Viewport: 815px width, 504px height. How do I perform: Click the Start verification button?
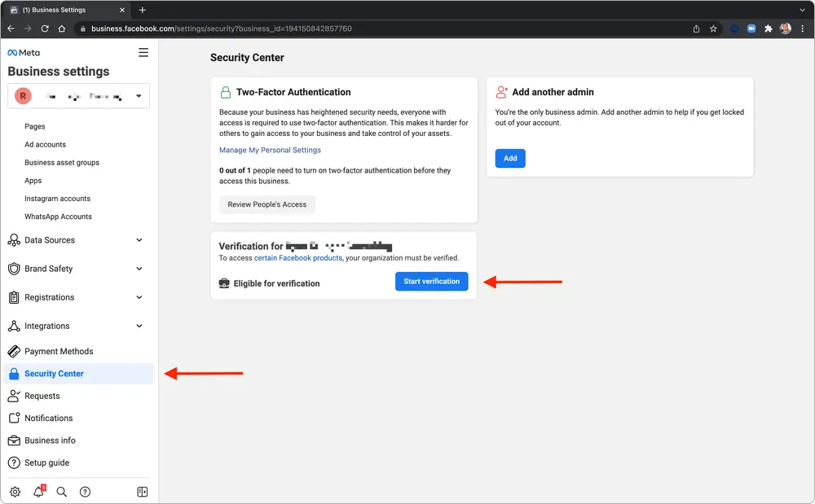[x=431, y=281]
